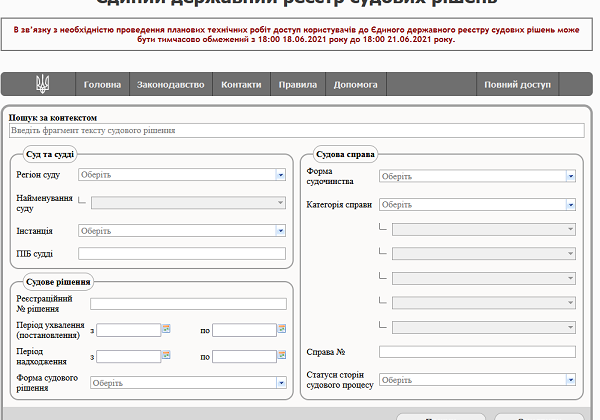Click the Справа № input field

tap(477, 352)
